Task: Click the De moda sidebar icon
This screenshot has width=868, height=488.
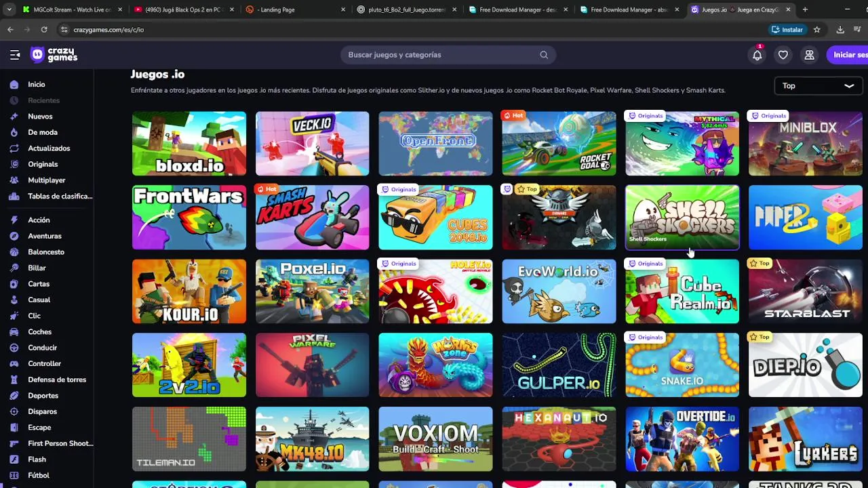Action: [x=14, y=132]
